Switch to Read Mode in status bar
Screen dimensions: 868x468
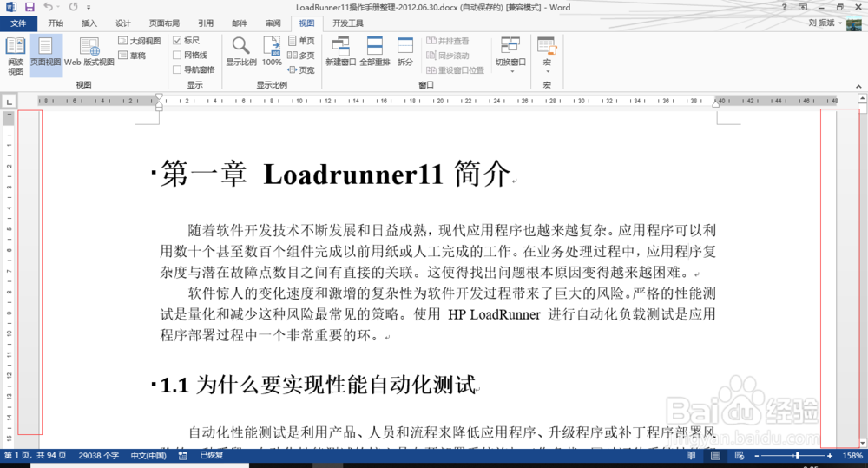click(691, 455)
